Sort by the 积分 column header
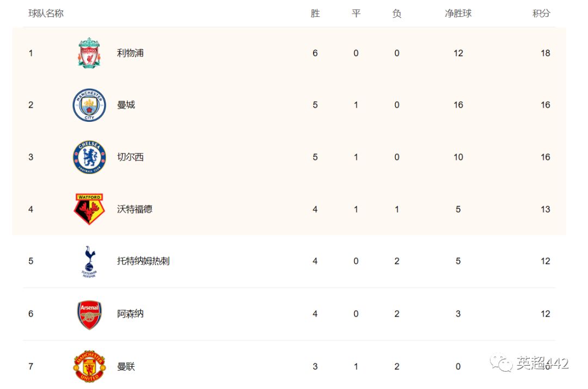588x389 pixels. point(541,13)
